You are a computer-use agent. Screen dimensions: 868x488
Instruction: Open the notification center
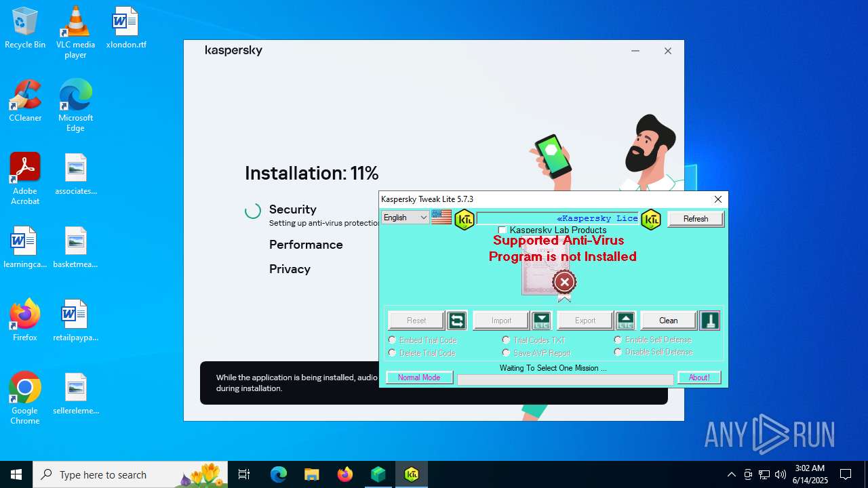[x=846, y=474]
